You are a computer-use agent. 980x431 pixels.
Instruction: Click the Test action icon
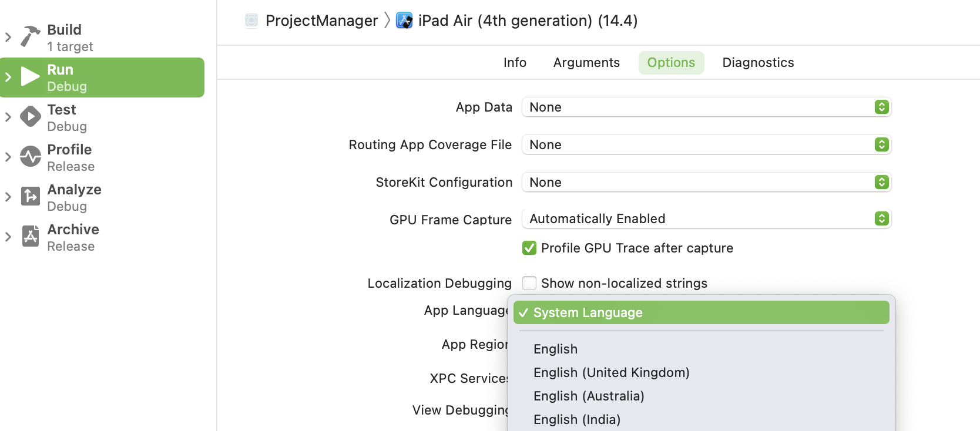click(x=30, y=117)
